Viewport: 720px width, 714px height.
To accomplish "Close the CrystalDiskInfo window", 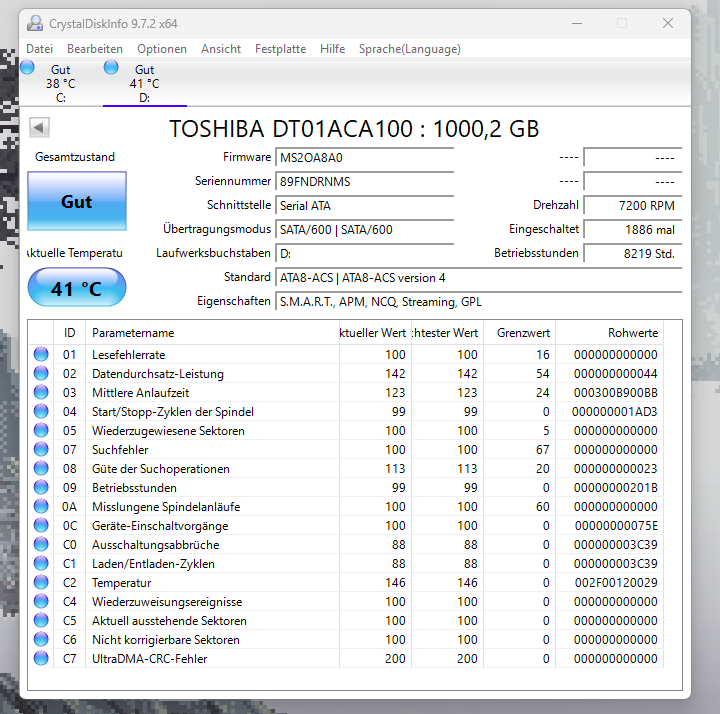I will point(668,23).
